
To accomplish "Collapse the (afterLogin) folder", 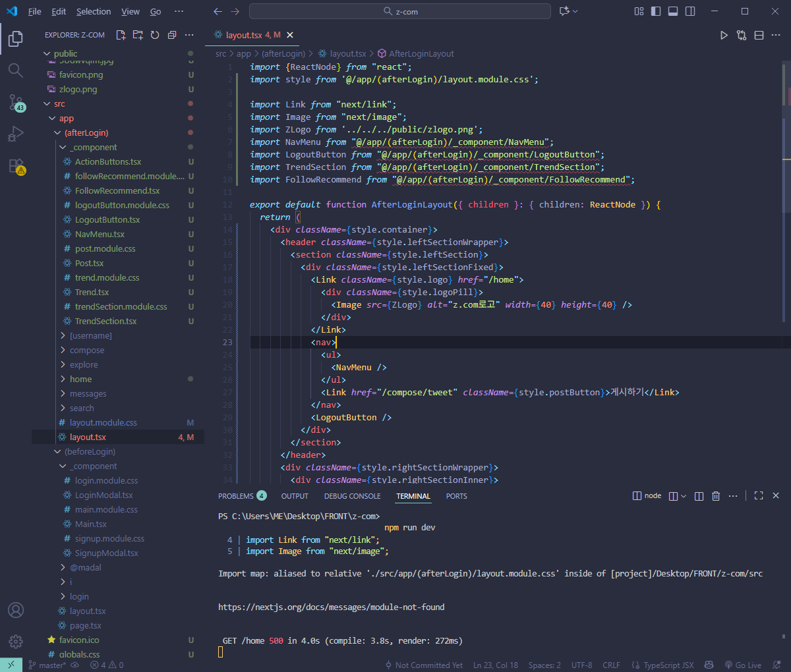I will coord(117,132).
